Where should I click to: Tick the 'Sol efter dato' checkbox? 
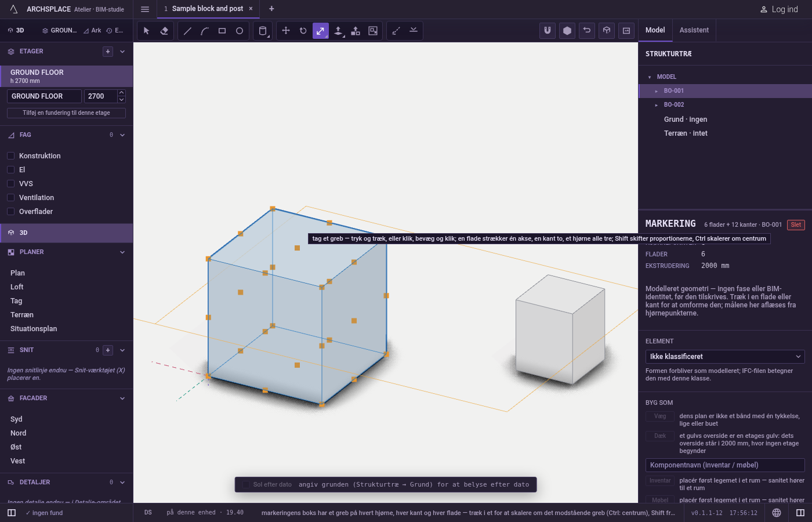246,485
